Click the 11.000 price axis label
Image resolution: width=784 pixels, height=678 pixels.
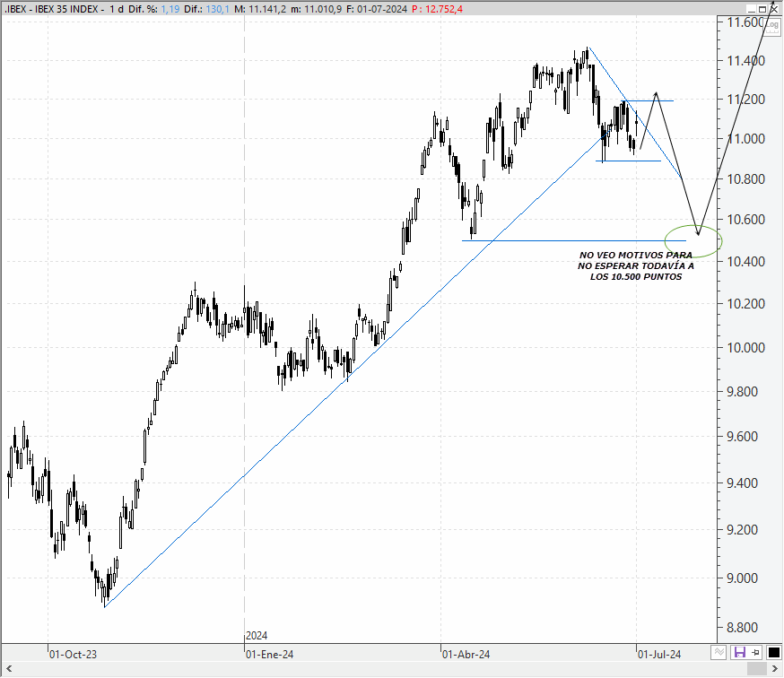click(x=746, y=139)
